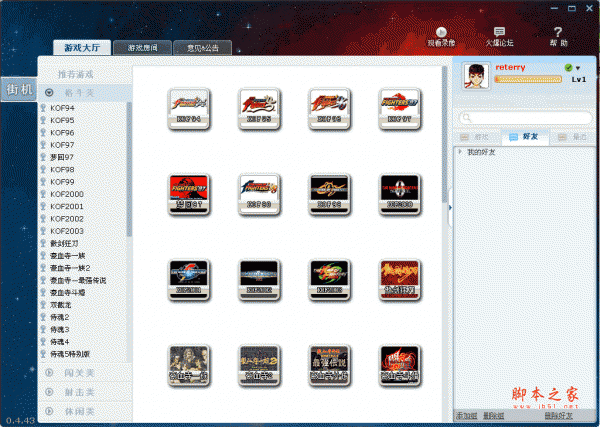The width and height of the screenshot is (600, 427).
Task: Pick the KOF2003 game icon in the grid
Action: [x=329, y=280]
